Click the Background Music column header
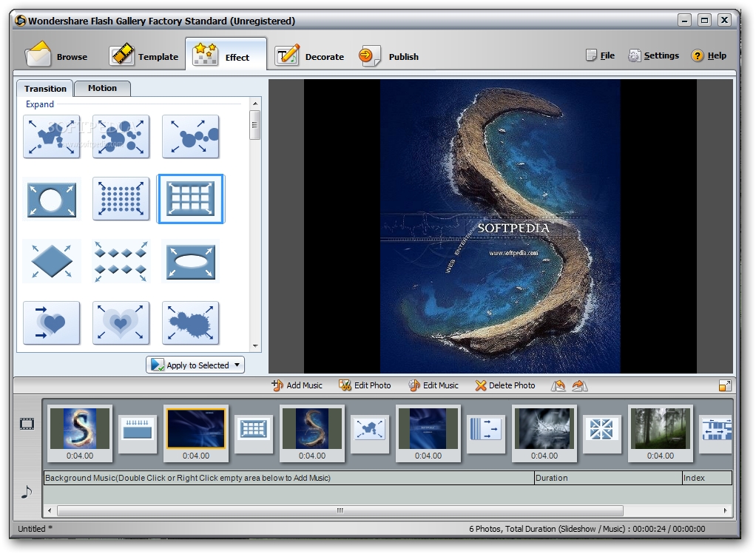The width and height of the screenshot is (756, 554). [x=288, y=478]
